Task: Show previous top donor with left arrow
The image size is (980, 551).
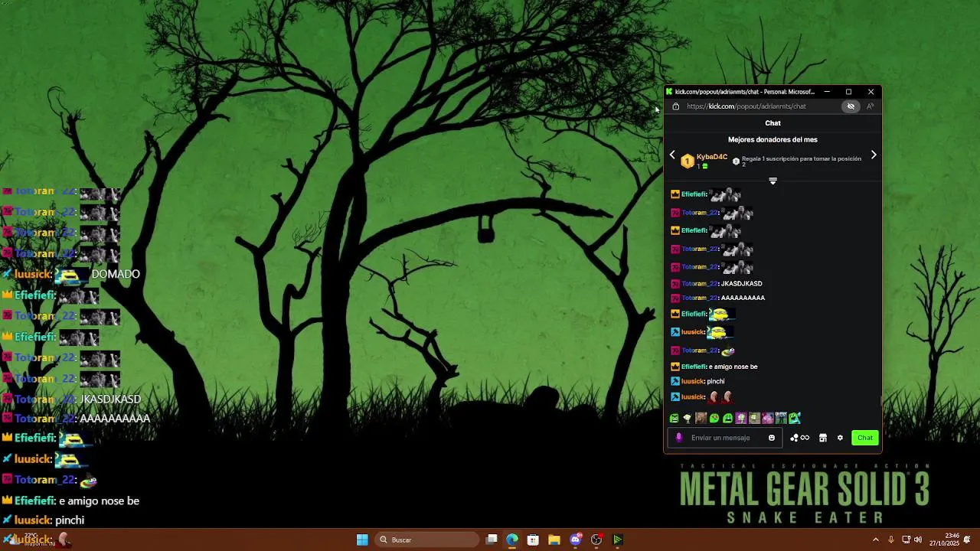Action: [672, 155]
